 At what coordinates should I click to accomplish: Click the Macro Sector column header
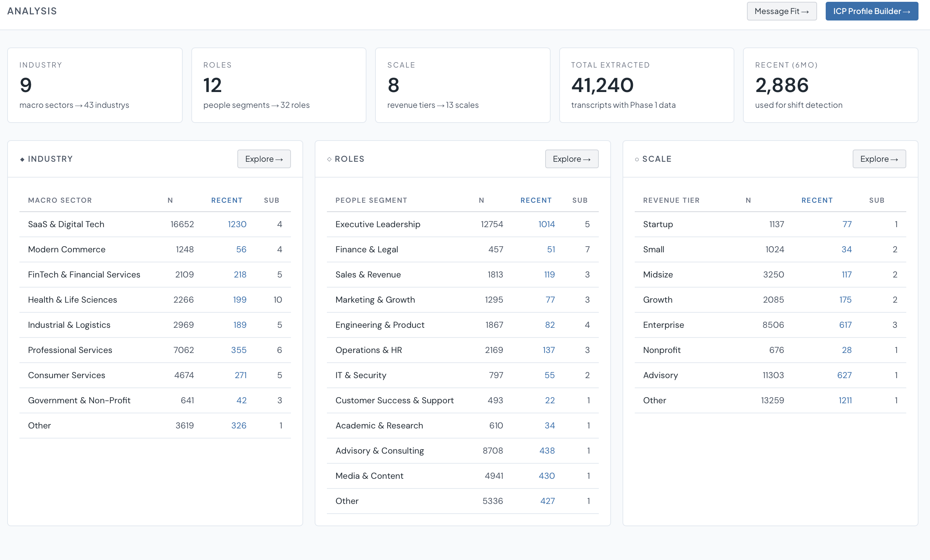pyautogui.click(x=60, y=200)
